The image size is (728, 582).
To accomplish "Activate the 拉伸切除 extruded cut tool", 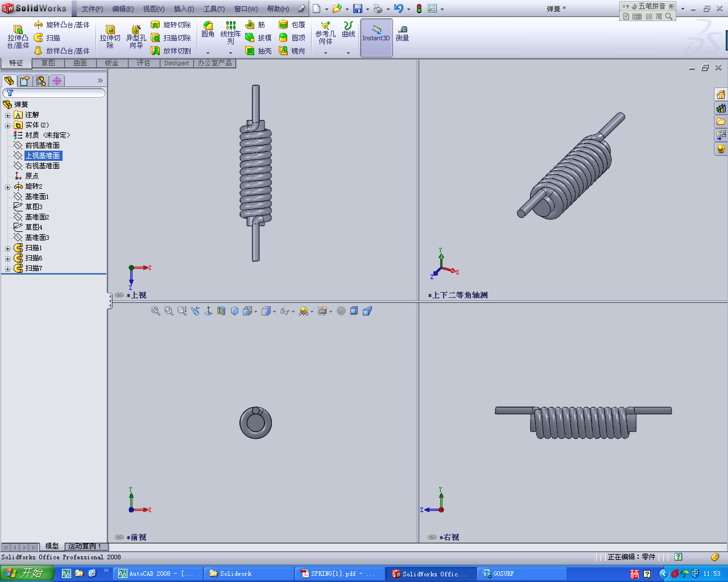I will [110, 37].
